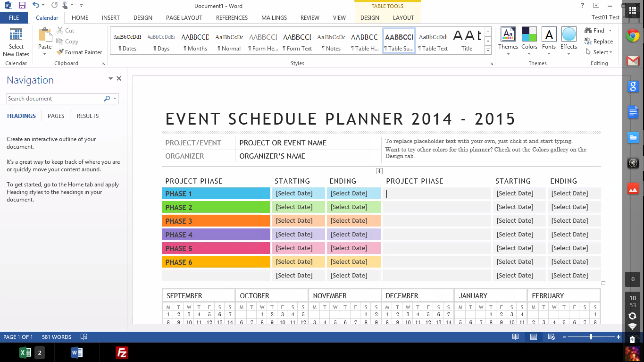This screenshot has height=362, width=644.
Task: Open the theme Effects menu
Action: pos(569,39)
